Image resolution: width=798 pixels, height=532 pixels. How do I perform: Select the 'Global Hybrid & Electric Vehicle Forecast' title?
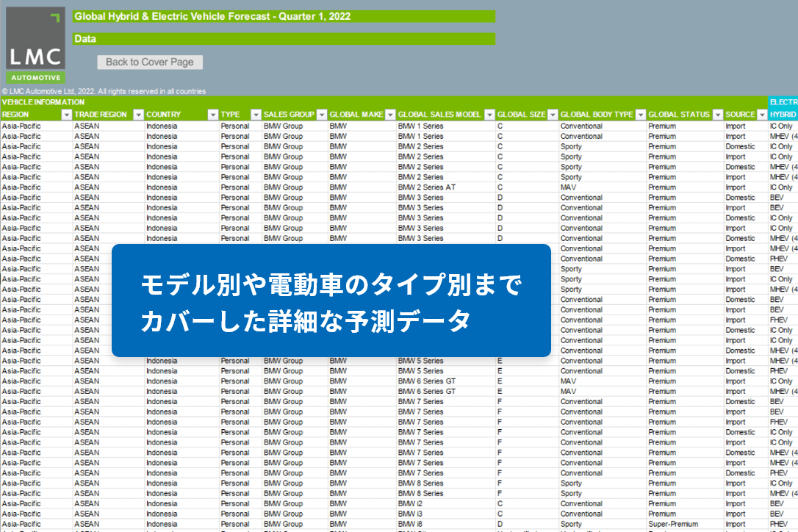(x=213, y=16)
